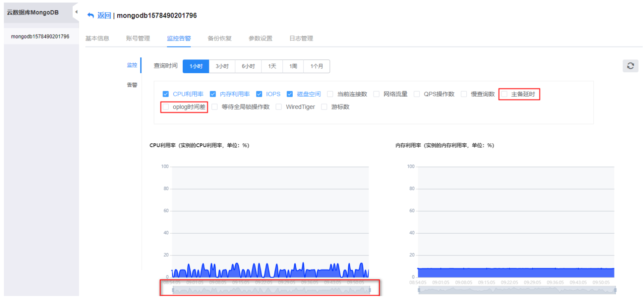This screenshot has width=644, height=302.
Task: Open the 日志管理 tab
Action: tap(301, 38)
